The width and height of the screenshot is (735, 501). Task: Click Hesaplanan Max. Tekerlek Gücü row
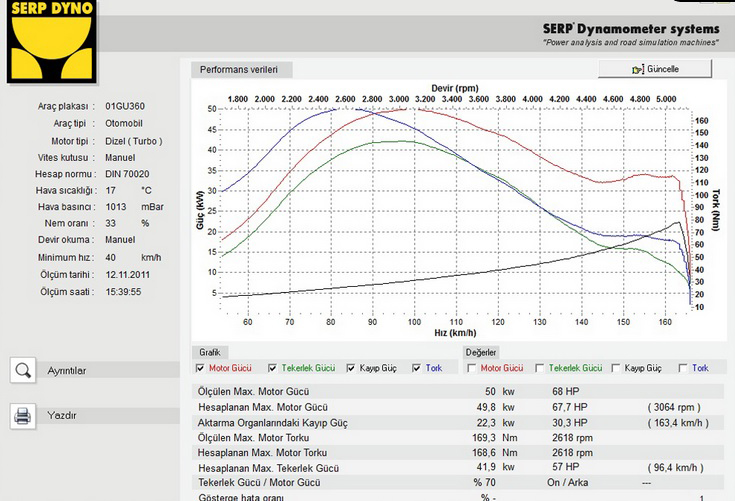tap(458, 468)
